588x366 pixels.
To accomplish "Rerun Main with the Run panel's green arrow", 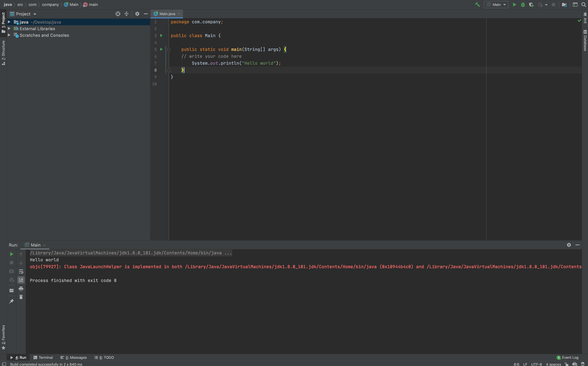I will (11, 254).
